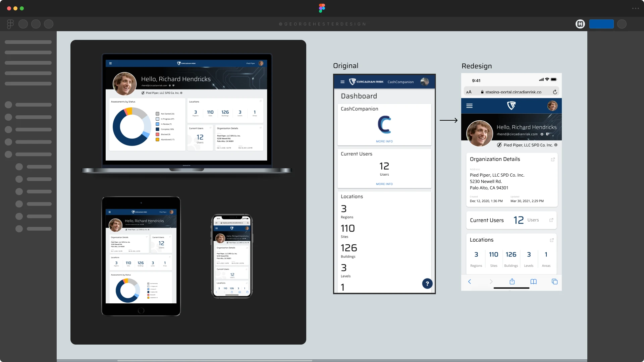Click 12 Users count in Redesign Current Users card

pos(519,220)
